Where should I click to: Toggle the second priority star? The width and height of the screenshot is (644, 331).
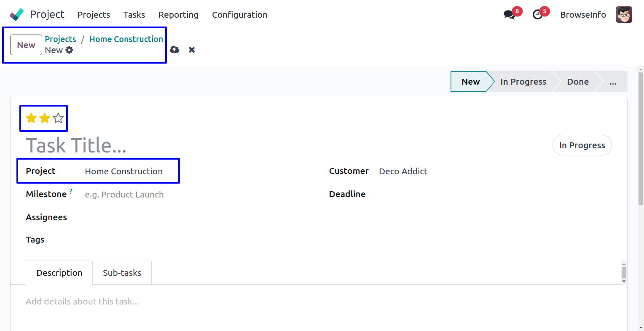pos(45,118)
